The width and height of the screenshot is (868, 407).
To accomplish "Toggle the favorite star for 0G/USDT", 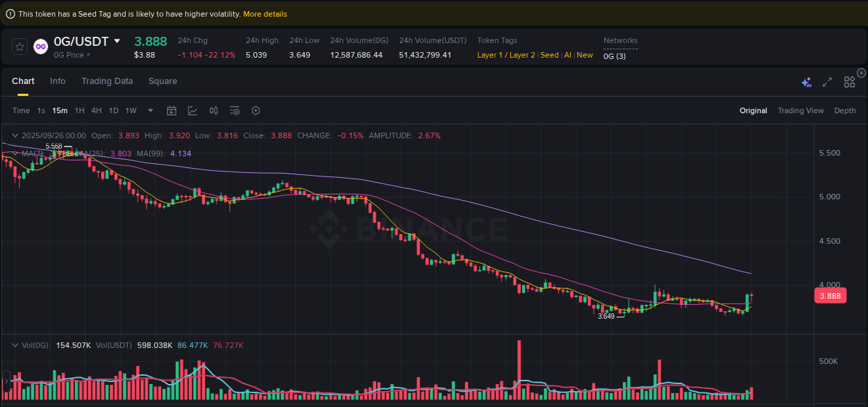I will click(x=19, y=47).
